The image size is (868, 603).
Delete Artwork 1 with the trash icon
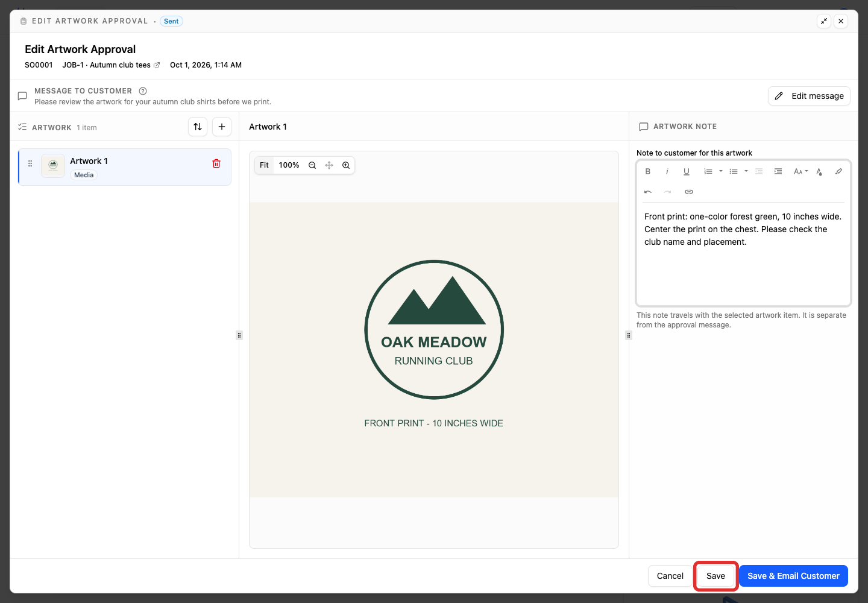(x=216, y=163)
